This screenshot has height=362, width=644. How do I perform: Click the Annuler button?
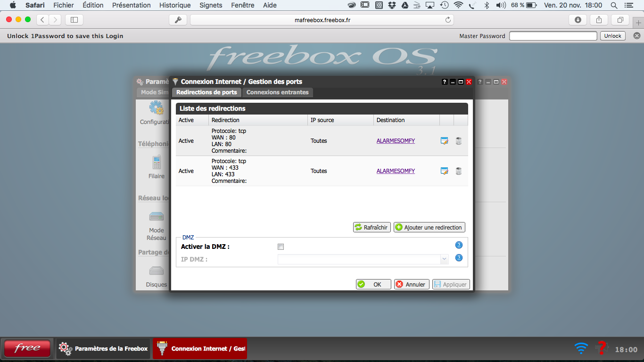click(412, 284)
